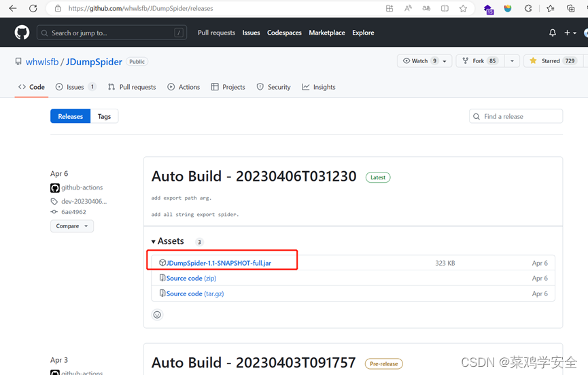The image size is (588, 375).
Task: Open commit 6ae4962
Action: click(73, 212)
